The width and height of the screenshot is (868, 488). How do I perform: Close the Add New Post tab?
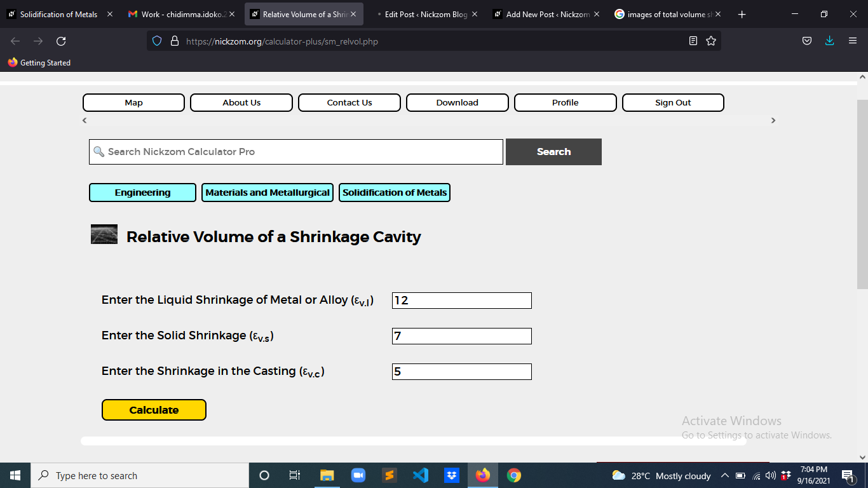(x=596, y=14)
